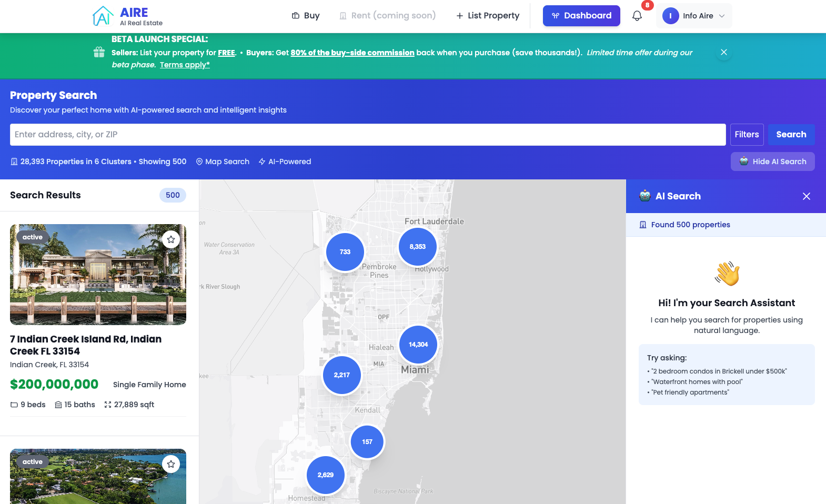Click the 15 baths icon
This screenshot has width=826, height=504.
58,405
